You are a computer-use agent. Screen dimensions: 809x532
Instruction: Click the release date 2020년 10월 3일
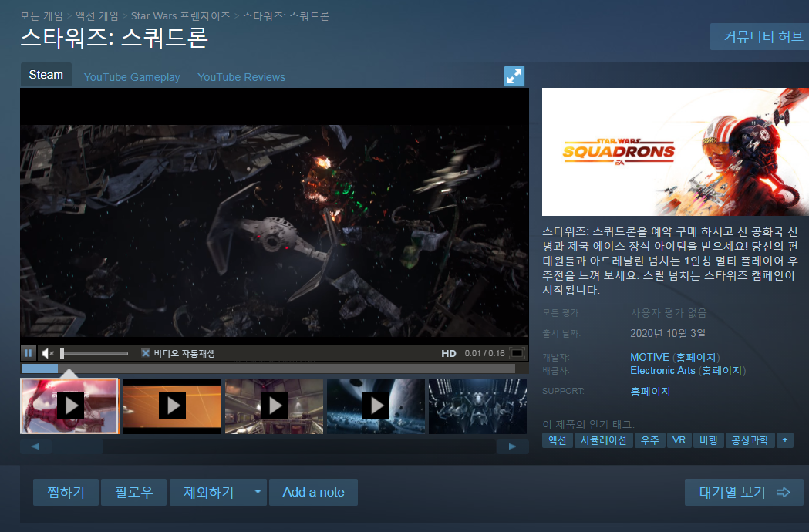(668, 333)
